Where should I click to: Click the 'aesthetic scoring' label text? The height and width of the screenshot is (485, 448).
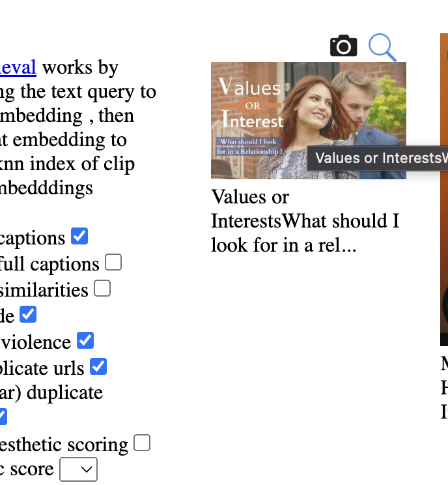pyautogui.click(x=64, y=445)
